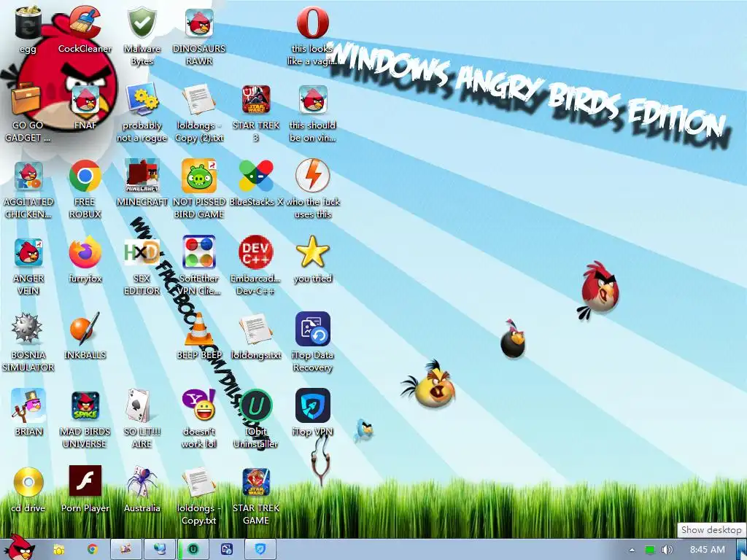Select the red Flash Player icon

pos(85,481)
